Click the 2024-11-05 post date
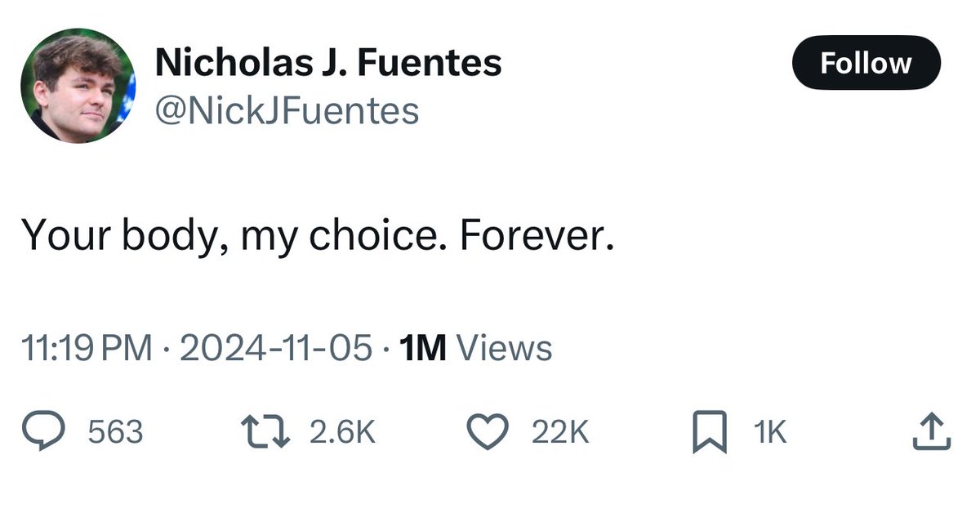980x513 pixels. click(274, 349)
